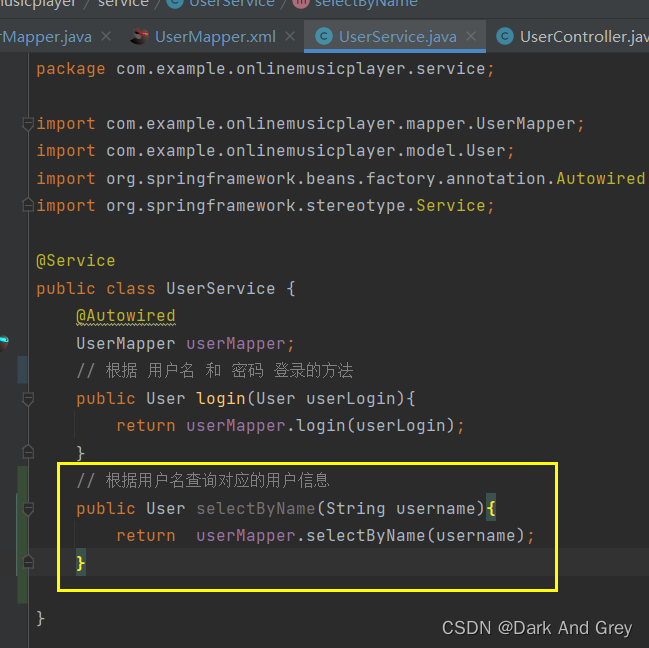Close the UserService.java tab
Image resolution: width=649 pixels, height=648 pixels.
(x=471, y=36)
